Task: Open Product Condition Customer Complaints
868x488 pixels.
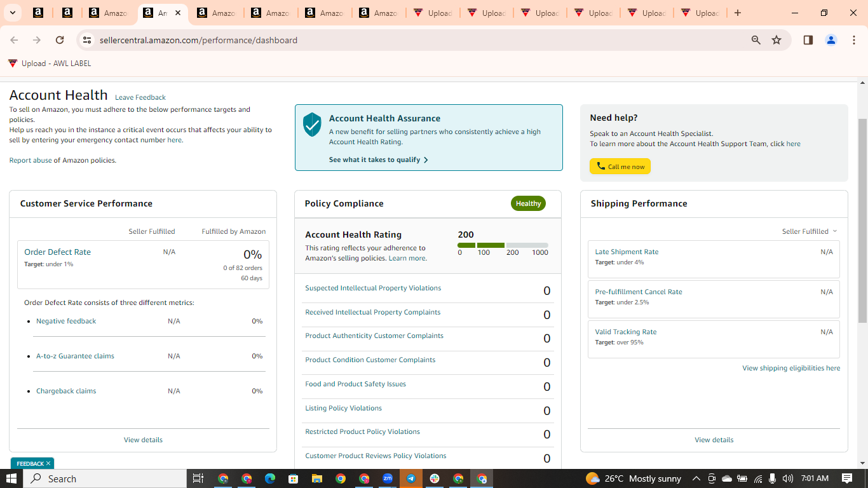Action: point(370,360)
